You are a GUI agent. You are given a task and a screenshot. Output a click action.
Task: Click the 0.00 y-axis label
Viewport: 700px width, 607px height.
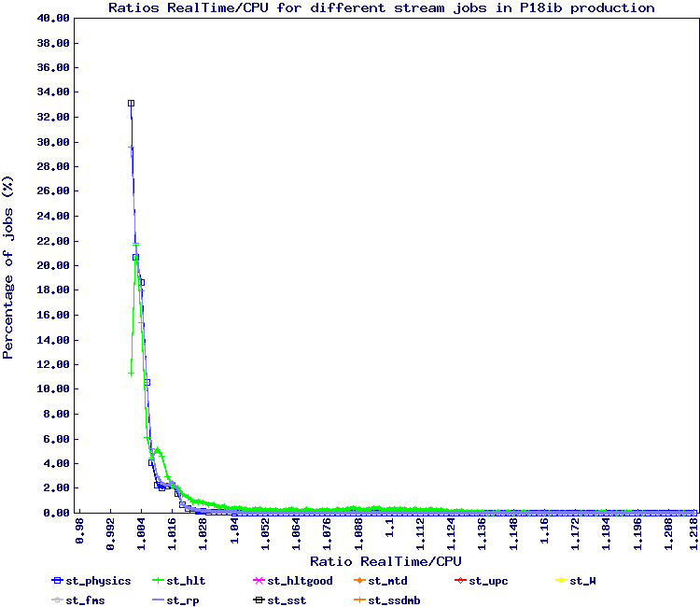[56, 513]
